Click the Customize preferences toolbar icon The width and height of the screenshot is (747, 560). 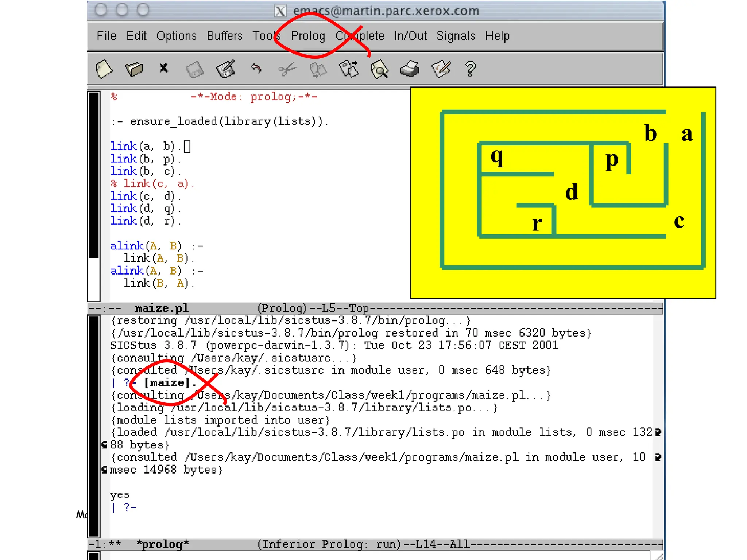click(x=441, y=69)
